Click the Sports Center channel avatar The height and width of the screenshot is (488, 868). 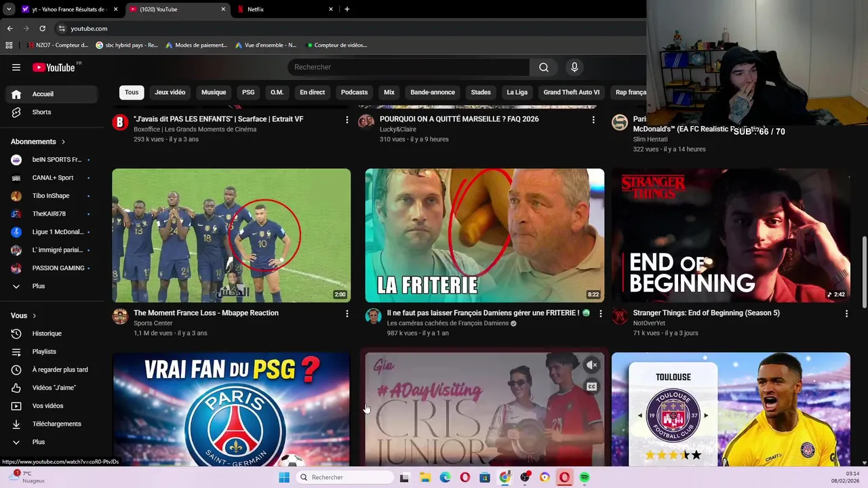click(120, 317)
